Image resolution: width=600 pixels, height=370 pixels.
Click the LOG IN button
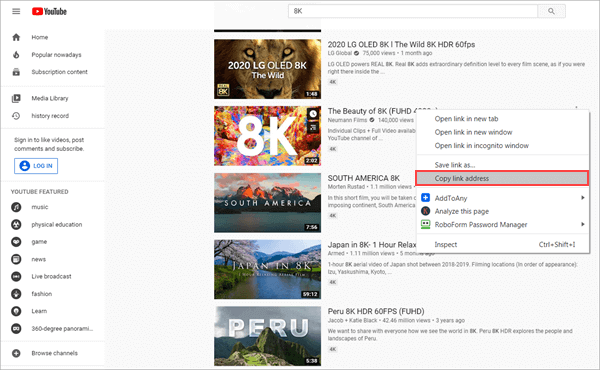[x=36, y=166]
